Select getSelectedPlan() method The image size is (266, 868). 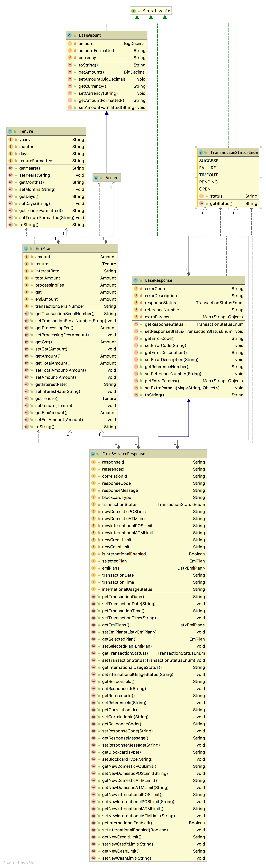pyautogui.click(x=148, y=639)
